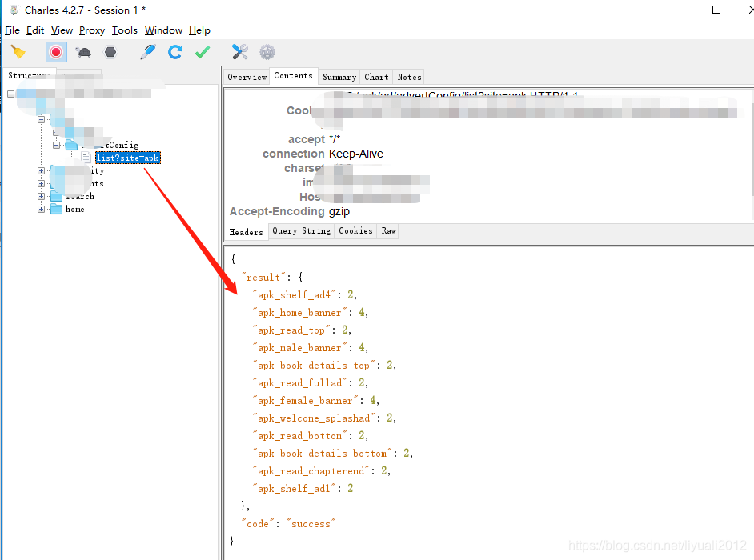Click the home folder icon
The height and width of the screenshot is (560, 754).
click(x=56, y=209)
